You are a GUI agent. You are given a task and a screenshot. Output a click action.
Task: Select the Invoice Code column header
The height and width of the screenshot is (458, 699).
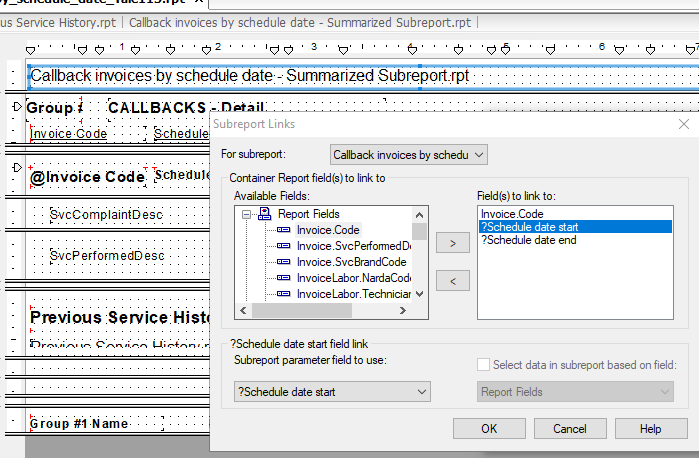pos(68,134)
